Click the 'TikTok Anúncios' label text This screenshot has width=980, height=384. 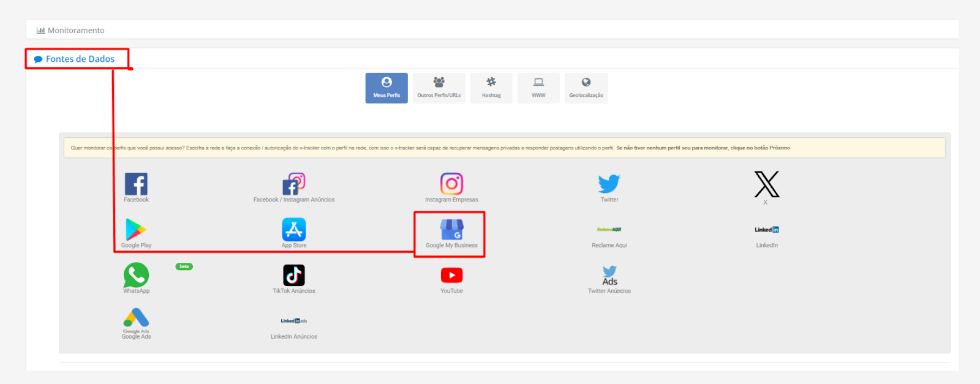294,291
